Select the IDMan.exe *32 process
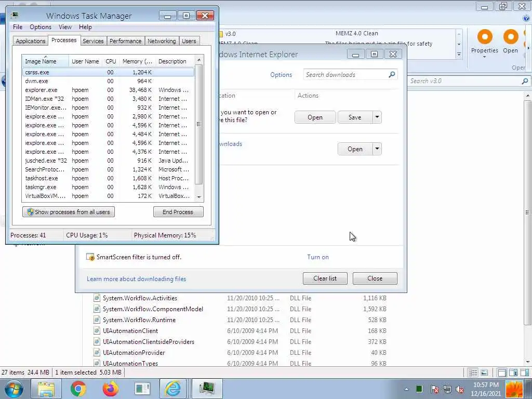Screen dimensions: 532x399 coord(108,99)
